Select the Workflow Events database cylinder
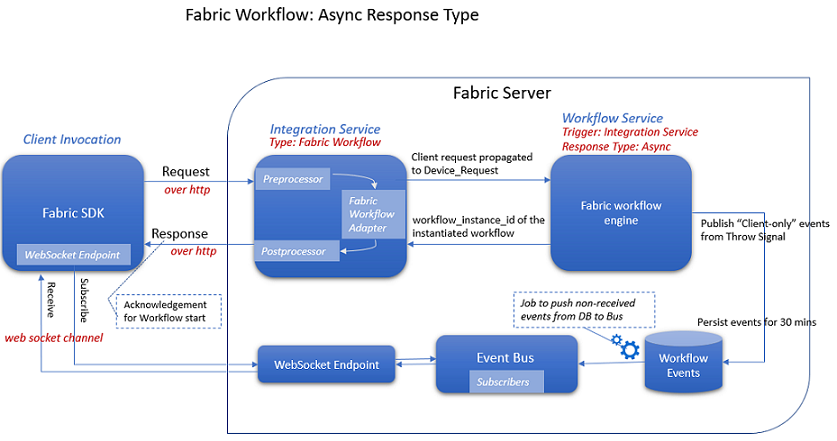The image size is (837, 441). click(683, 361)
